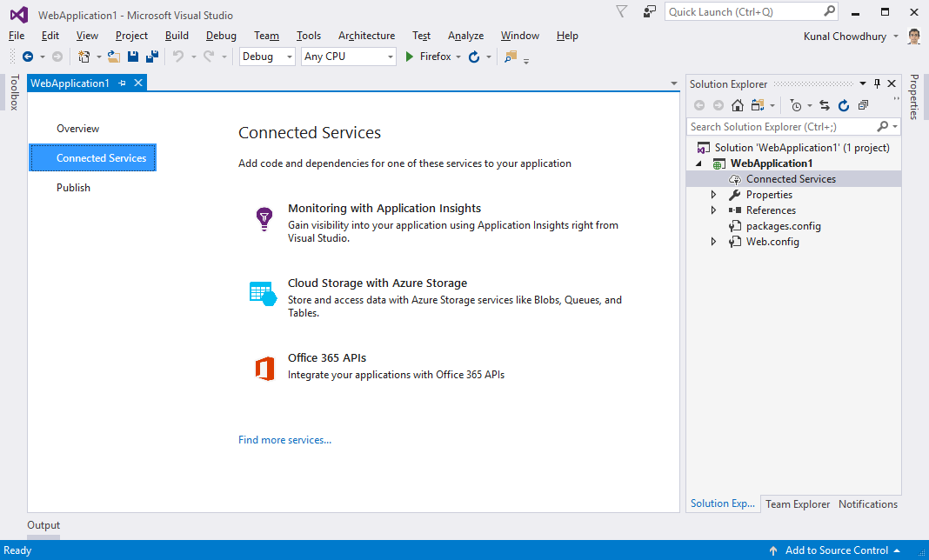Image resolution: width=929 pixels, height=560 pixels.
Task: Click Monitoring with Application Insights title
Action: click(x=384, y=208)
